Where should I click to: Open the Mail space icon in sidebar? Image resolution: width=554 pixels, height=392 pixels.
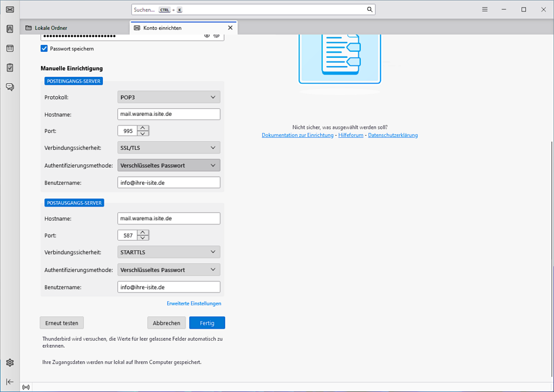coord(10,9)
